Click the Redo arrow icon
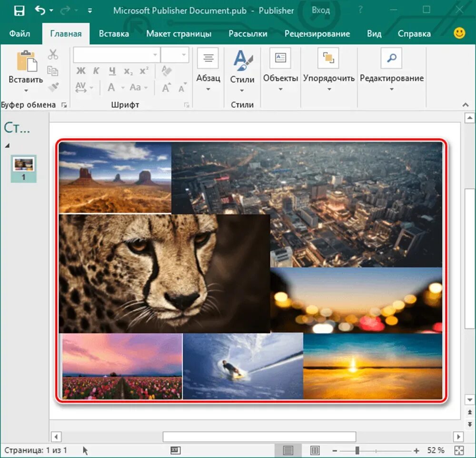The height and width of the screenshot is (458, 476). coord(65,10)
